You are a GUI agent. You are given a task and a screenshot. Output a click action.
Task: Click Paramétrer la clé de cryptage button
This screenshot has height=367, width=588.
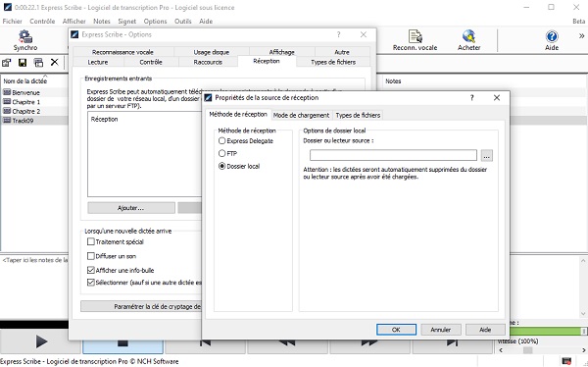click(141, 306)
